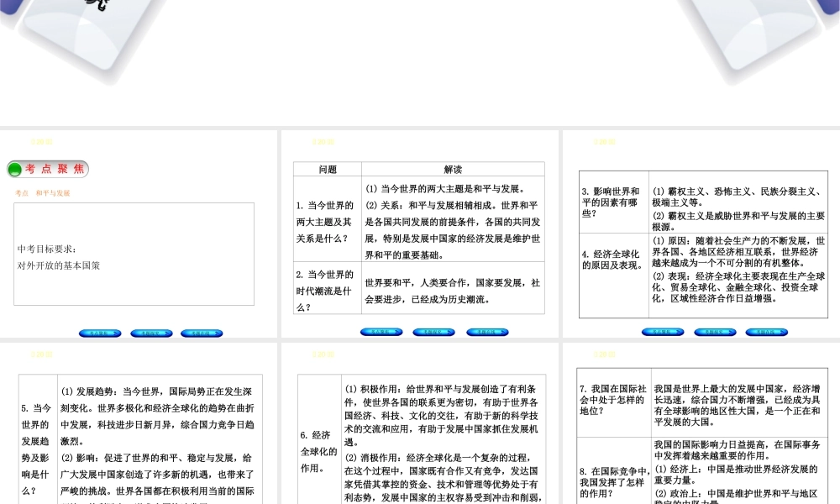This screenshot has width=840, height=504.
Task: Click the 考点 和平与发展 orange heading
Action: pyautogui.click(x=42, y=193)
